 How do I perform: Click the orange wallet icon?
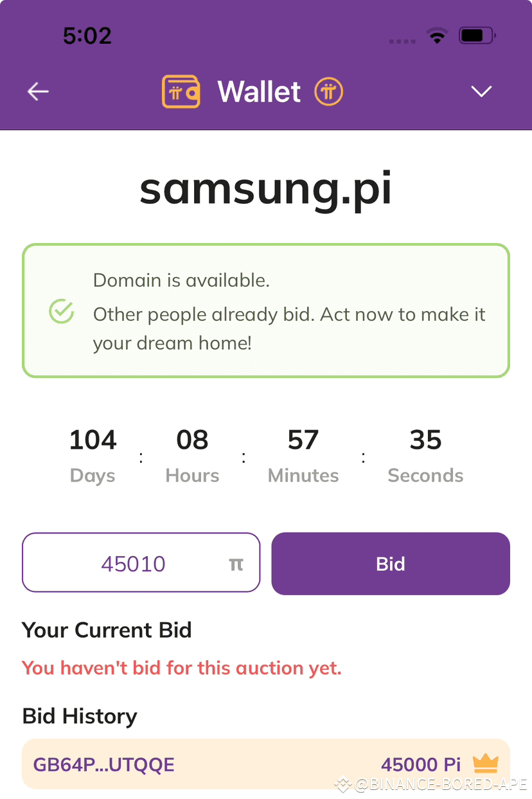181,92
